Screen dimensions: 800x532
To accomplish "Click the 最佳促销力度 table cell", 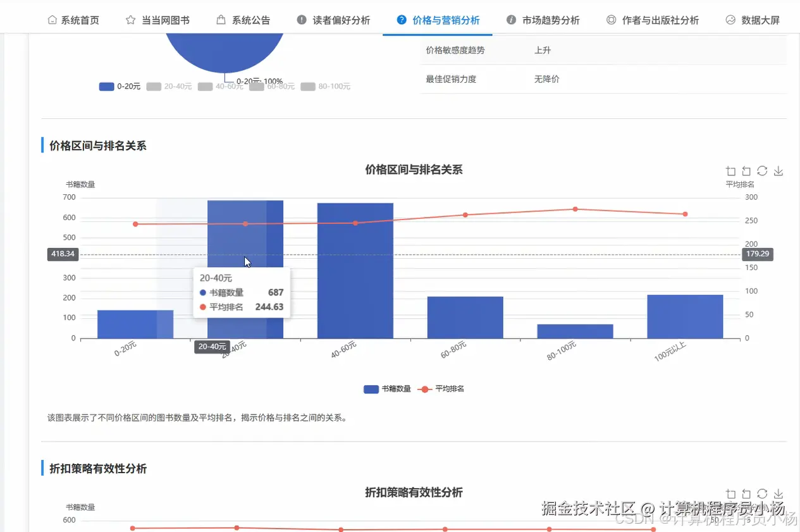I will coord(451,79).
